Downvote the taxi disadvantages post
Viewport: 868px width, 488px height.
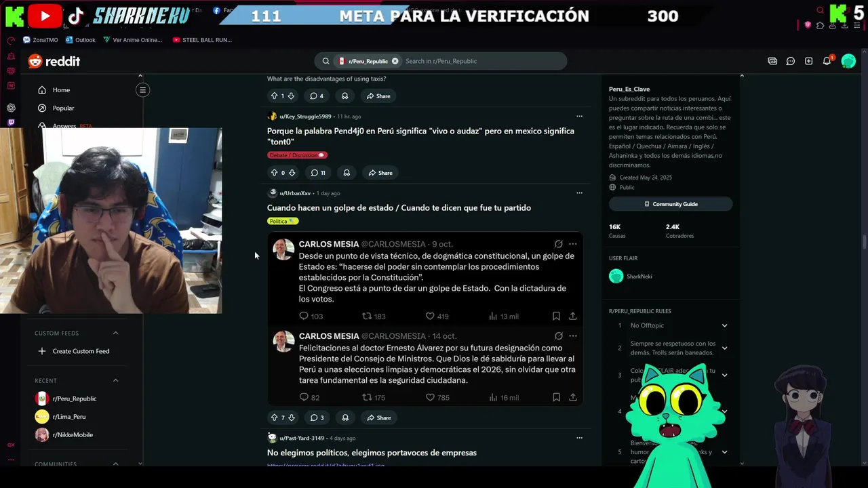(292, 96)
